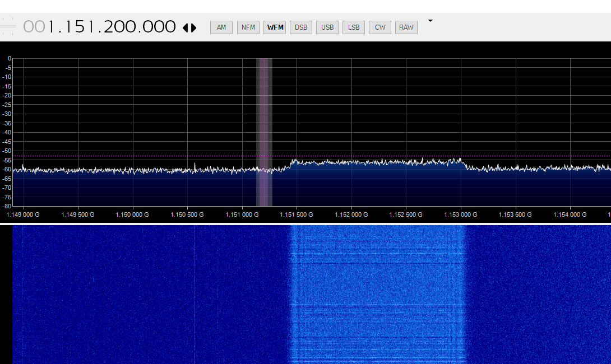Click the -30 dB scale label
Screen dimensions: 611x364
point(7,114)
